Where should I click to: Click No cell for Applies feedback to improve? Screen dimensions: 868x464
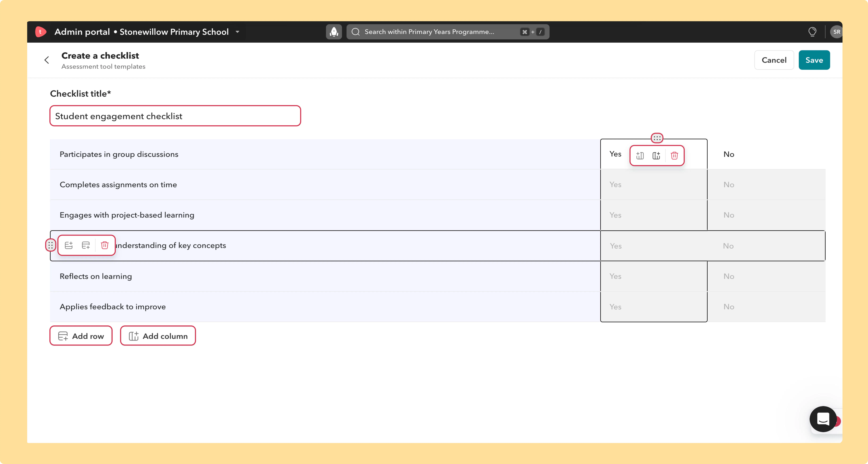point(766,306)
